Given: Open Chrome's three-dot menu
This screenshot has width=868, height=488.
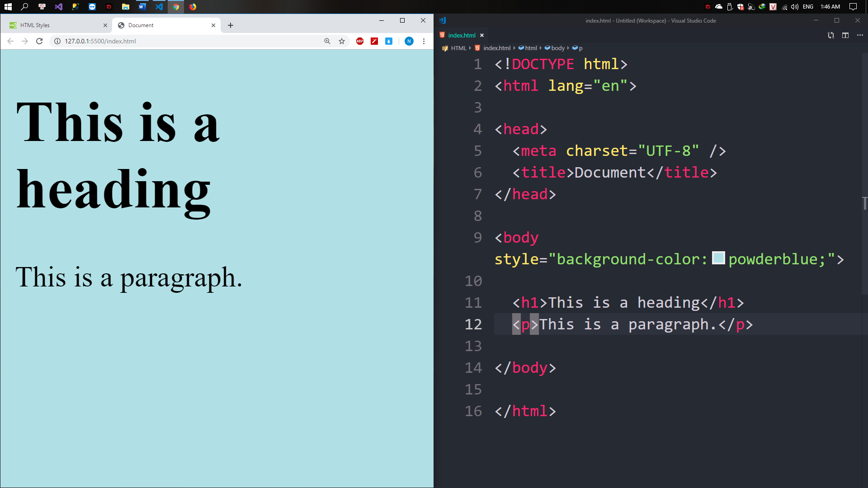Looking at the screenshot, I should (x=424, y=41).
